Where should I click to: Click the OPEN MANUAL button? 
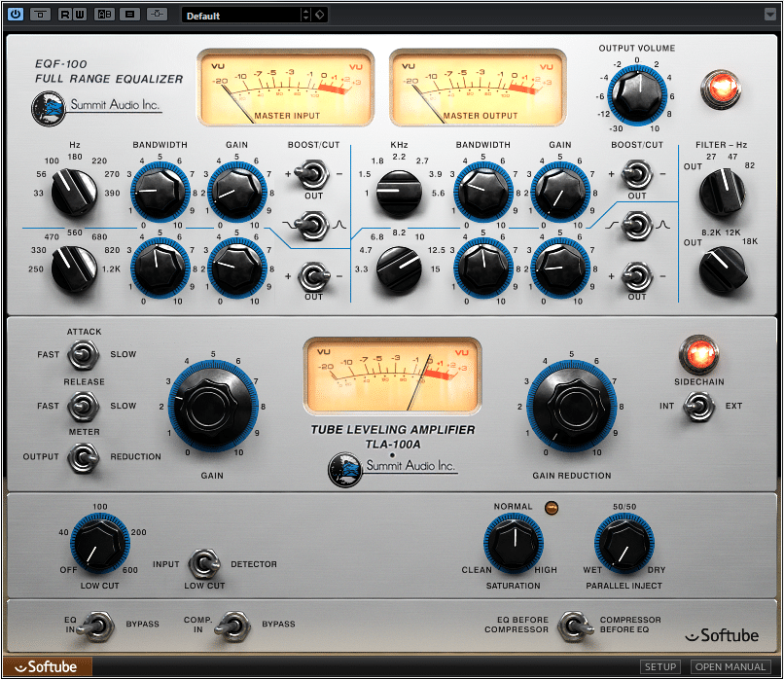pos(730,667)
